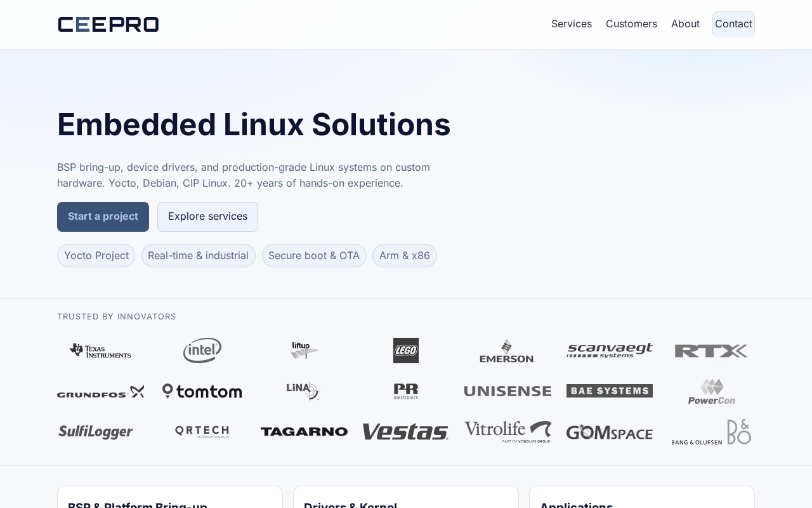This screenshot has height=508, width=812.
Task: Select the Contact nav button
Action: (733, 24)
